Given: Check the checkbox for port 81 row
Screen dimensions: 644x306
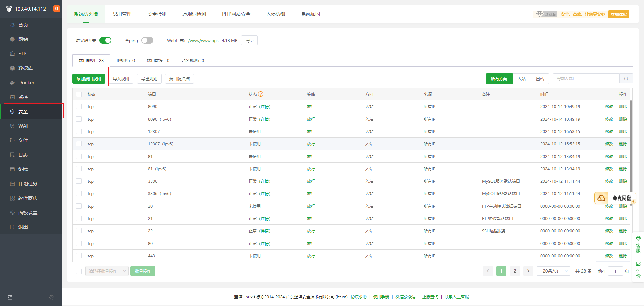Looking at the screenshot, I should [79, 156].
